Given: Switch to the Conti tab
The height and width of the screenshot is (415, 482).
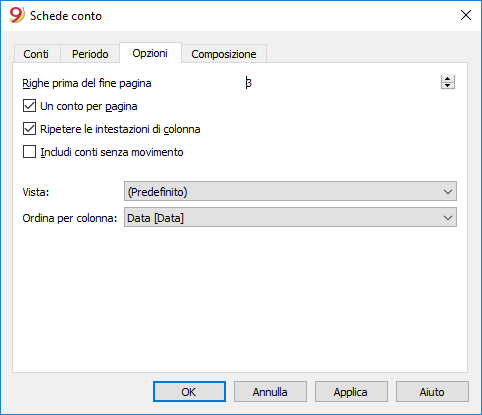Looking at the screenshot, I should pos(36,54).
